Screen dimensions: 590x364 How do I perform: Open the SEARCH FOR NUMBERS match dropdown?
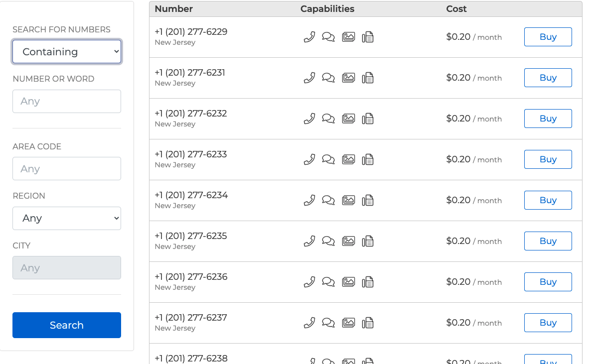coord(66,51)
